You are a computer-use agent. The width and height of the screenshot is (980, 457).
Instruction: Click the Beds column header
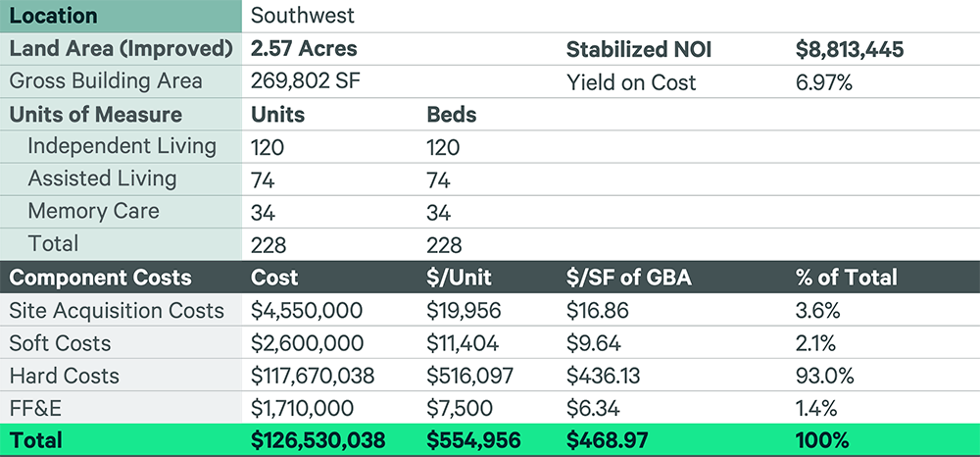(x=451, y=115)
